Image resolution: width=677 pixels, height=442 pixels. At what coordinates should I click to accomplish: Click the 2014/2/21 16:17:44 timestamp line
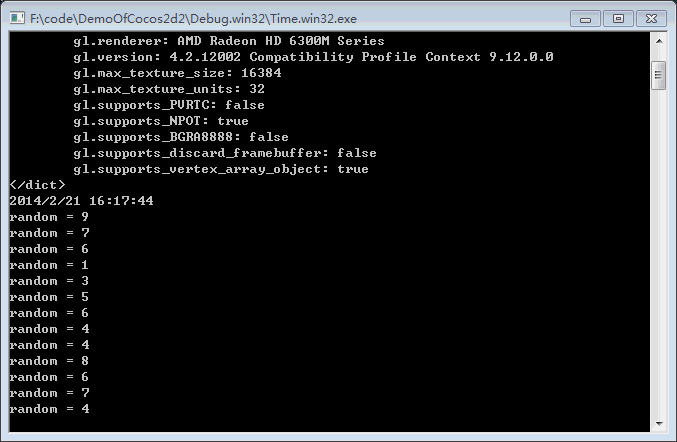point(81,201)
